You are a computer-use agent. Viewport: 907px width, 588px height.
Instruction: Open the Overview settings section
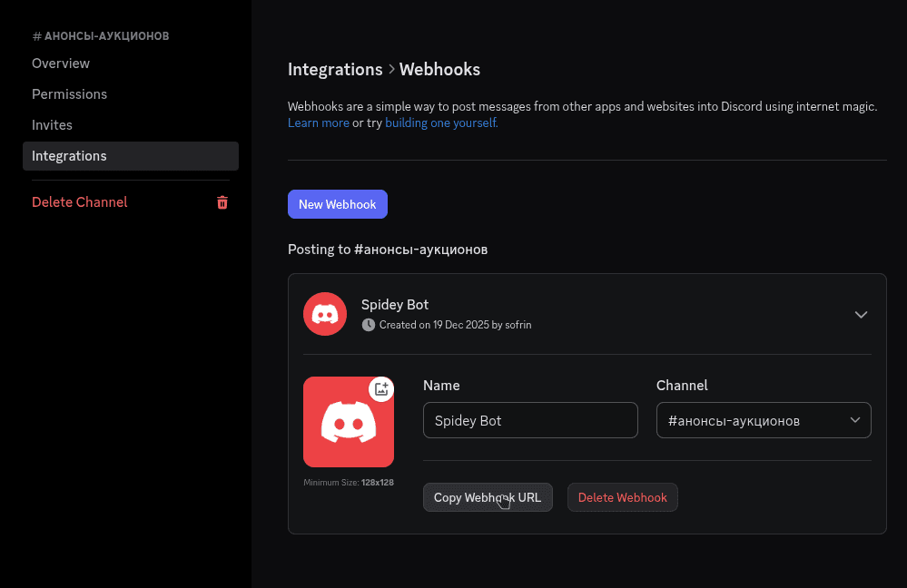pos(61,64)
